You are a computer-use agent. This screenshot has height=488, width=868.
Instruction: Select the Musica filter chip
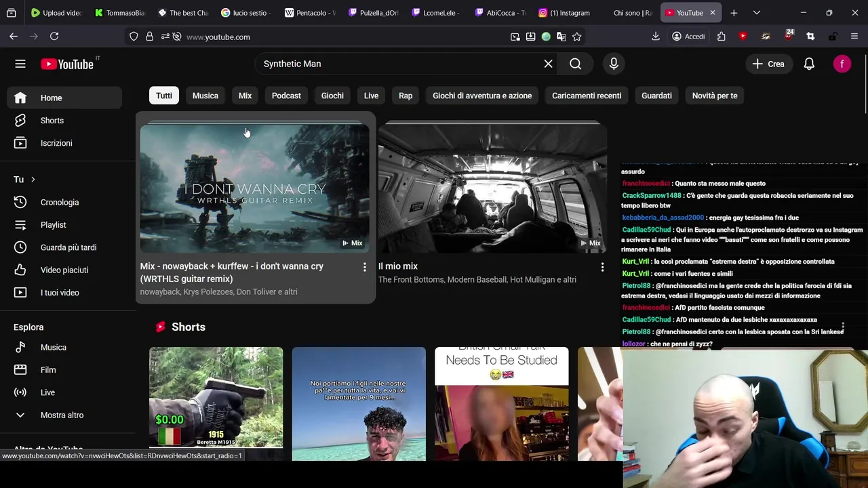[x=205, y=96]
